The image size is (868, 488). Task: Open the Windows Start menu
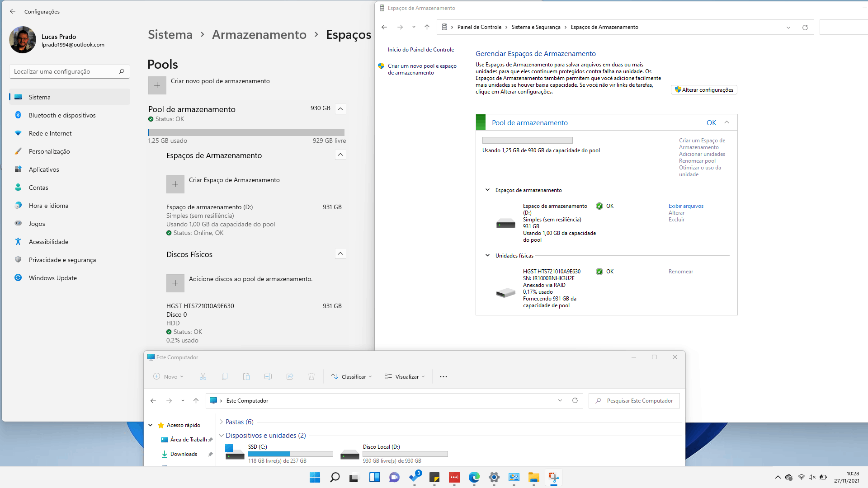coord(315,477)
